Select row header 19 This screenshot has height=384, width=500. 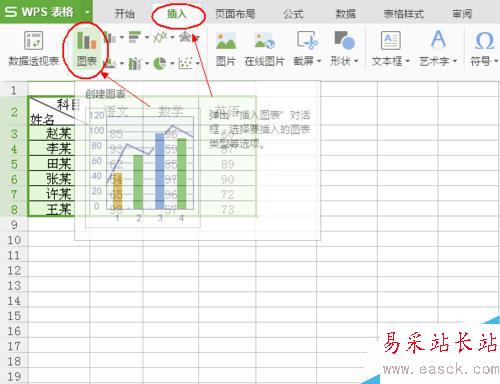pyautogui.click(x=14, y=377)
